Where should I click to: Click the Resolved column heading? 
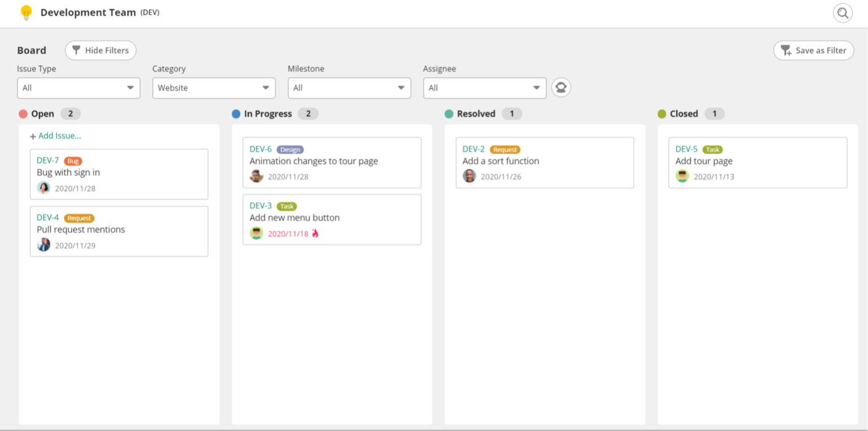(476, 114)
